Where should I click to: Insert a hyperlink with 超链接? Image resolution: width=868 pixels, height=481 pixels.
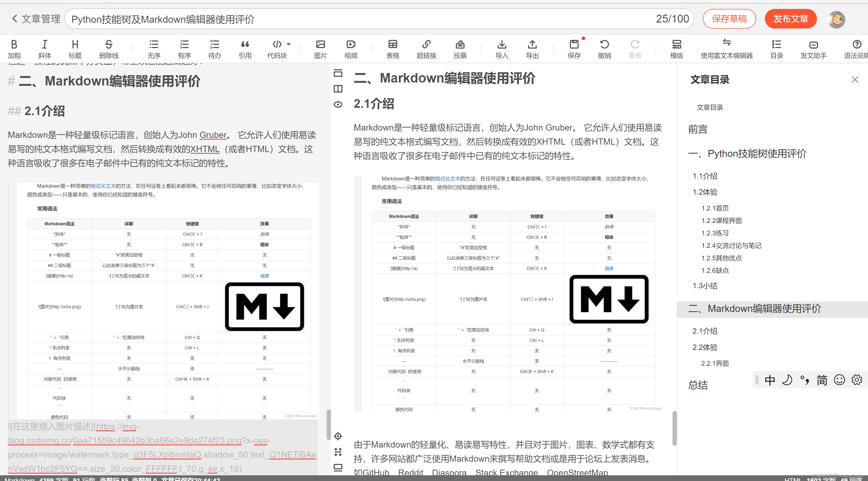coord(426,49)
